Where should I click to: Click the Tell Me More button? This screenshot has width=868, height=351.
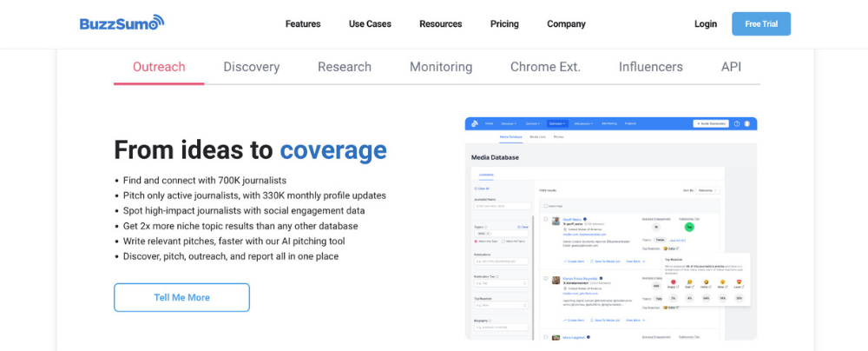(x=181, y=297)
